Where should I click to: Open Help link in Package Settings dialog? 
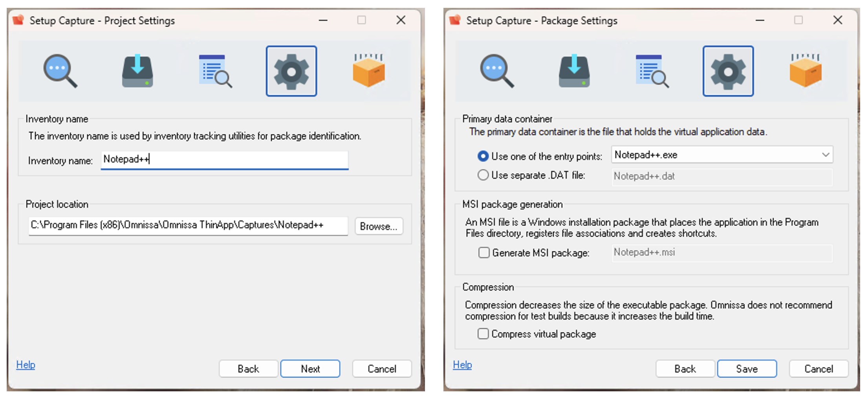click(x=462, y=365)
